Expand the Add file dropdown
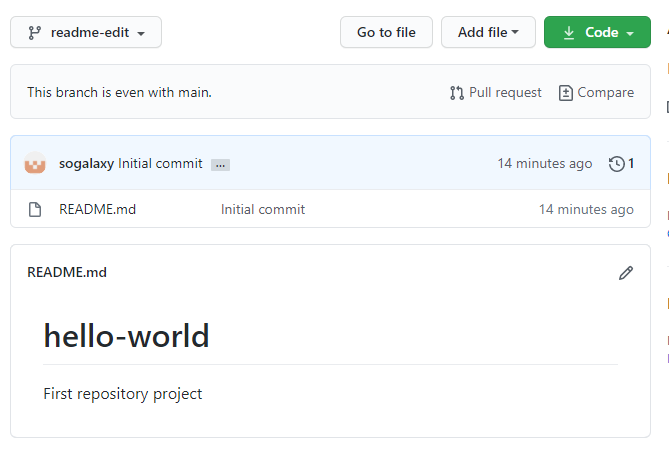The height and width of the screenshot is (469, 669). 488,32
